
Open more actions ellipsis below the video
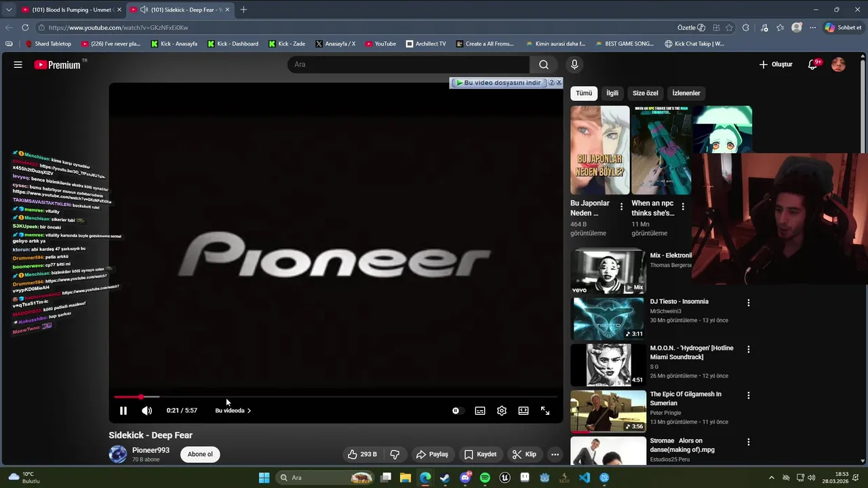555,454
